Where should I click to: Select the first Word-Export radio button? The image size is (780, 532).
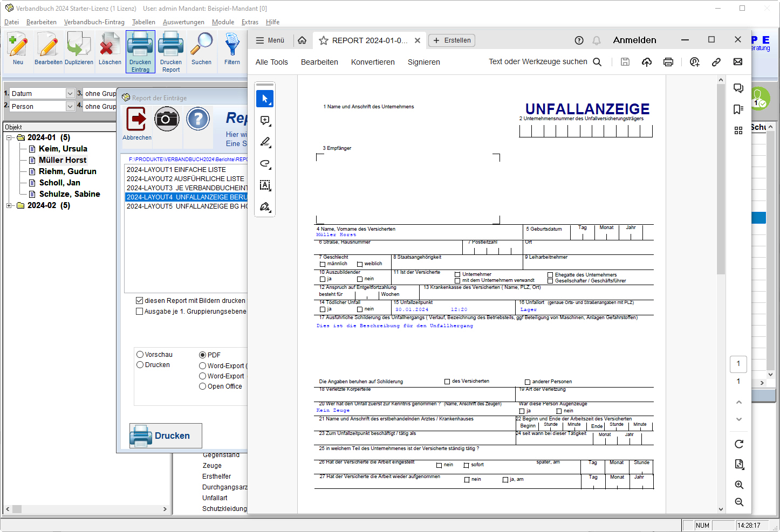(203, 366)
